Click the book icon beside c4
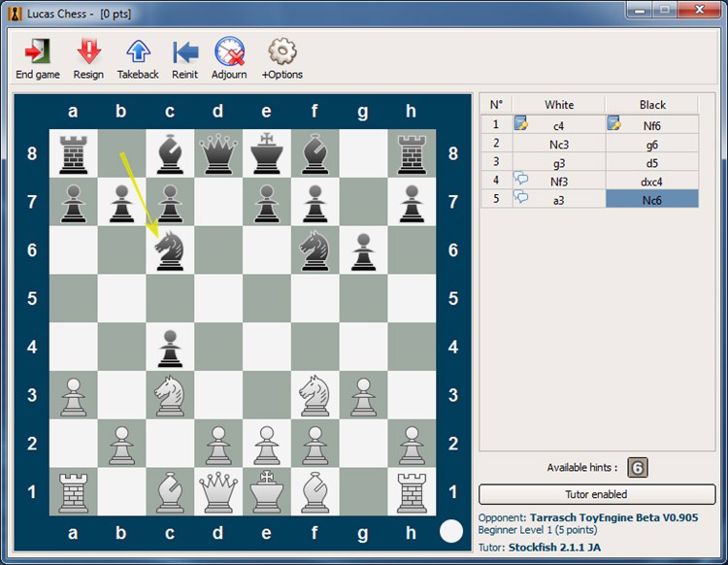 pos(521,123)
